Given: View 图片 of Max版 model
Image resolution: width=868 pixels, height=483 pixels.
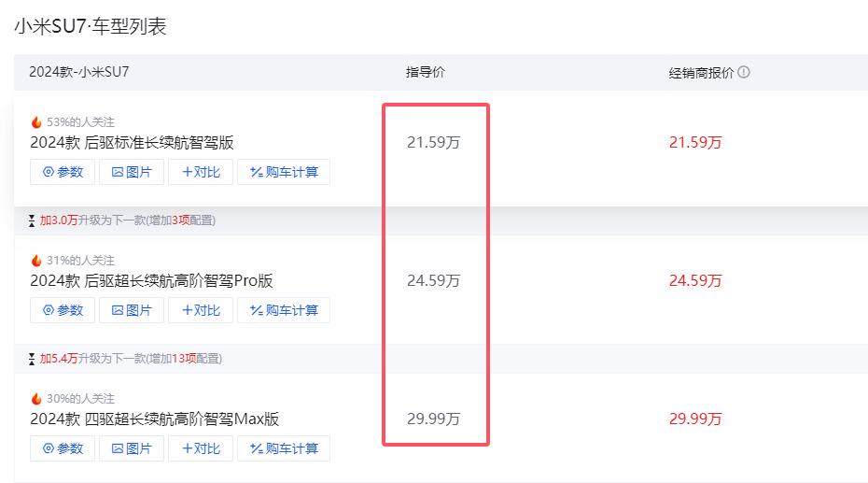Looking at the screenshot, I should pos(132,448).
